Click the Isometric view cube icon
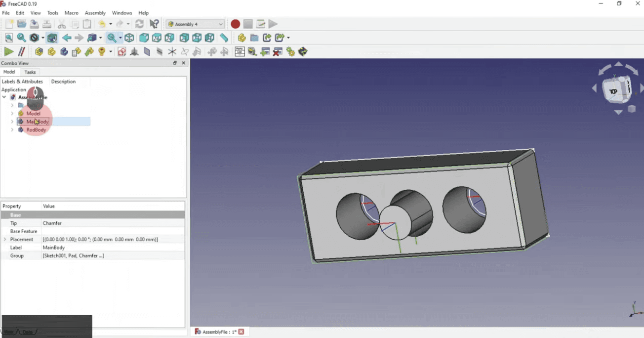The width and height of the screenshot is (644, 338). (x=129, y=38)
